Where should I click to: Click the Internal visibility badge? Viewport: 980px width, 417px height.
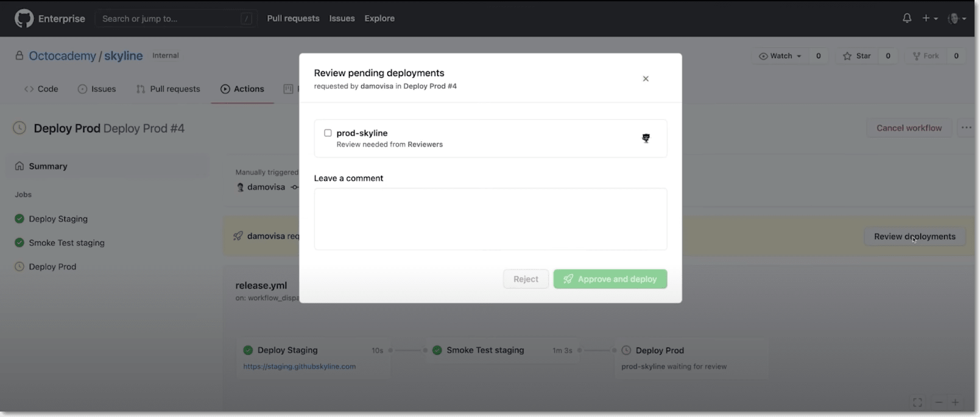coord(166,55)
